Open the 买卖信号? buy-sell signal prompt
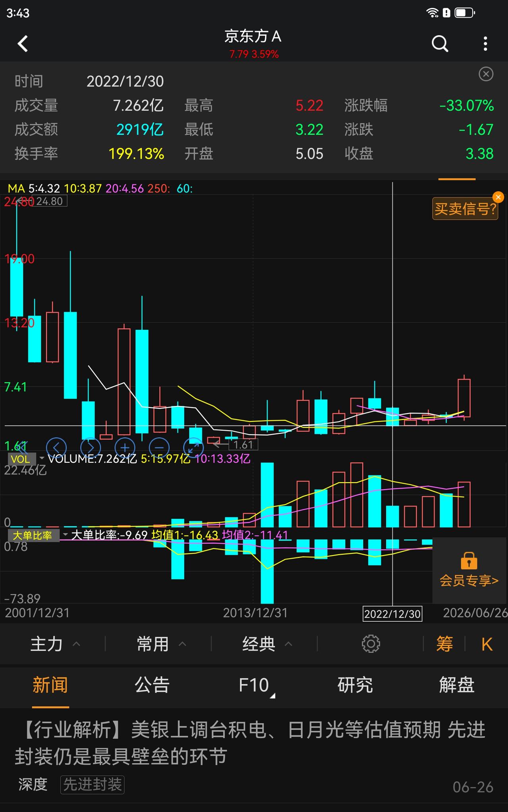 pos(465,209)
